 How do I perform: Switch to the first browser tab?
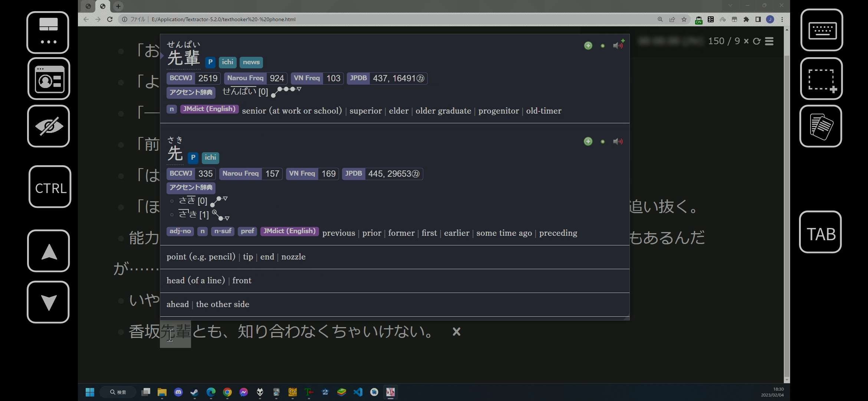pyautogui.click(x=88, y=6)
